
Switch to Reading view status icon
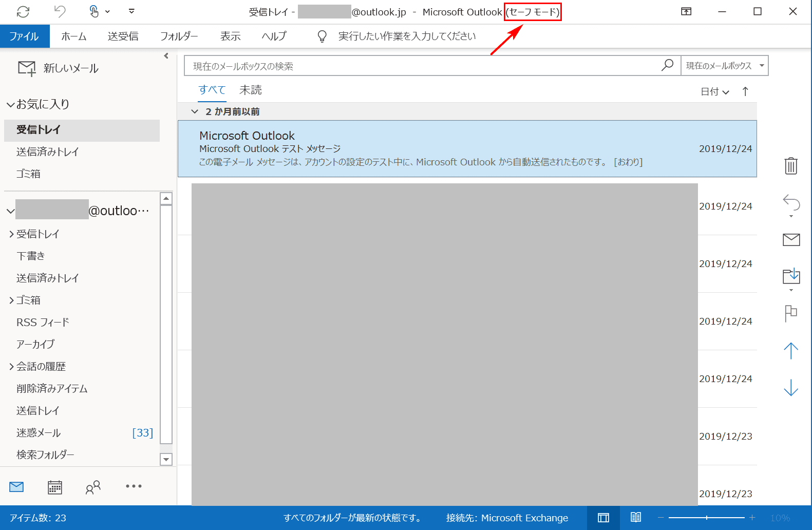636,518
